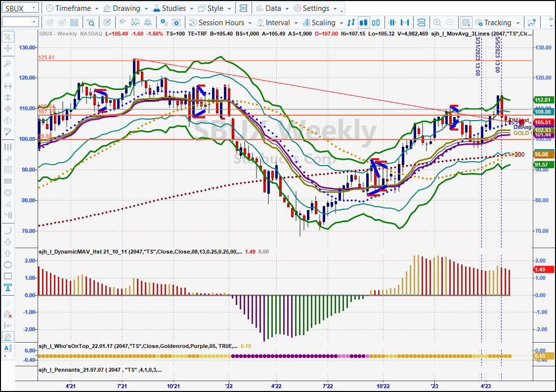556x392 pixels.
Task: Click the calendar grid icon in toolbar
Action: coord(74,23)
